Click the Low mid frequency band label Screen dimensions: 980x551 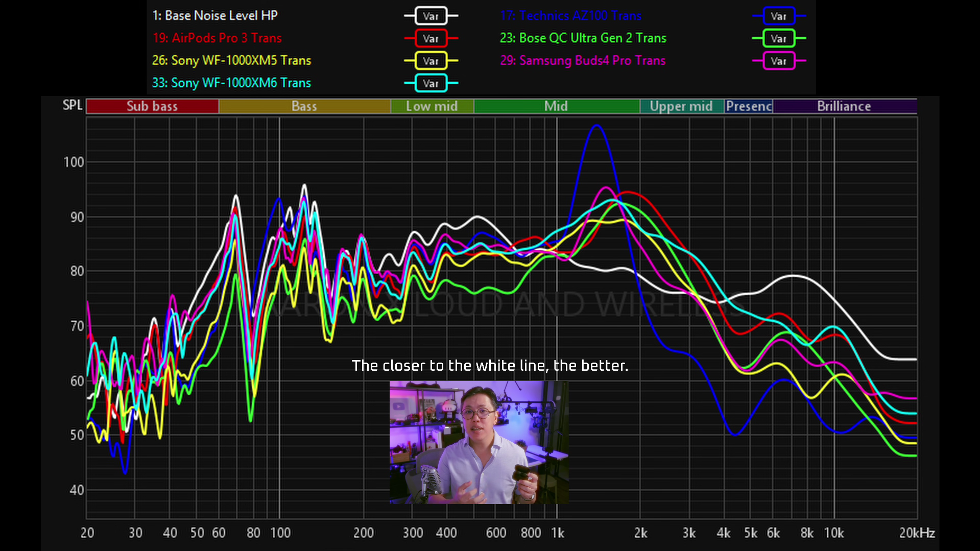(x=432, y=106)
